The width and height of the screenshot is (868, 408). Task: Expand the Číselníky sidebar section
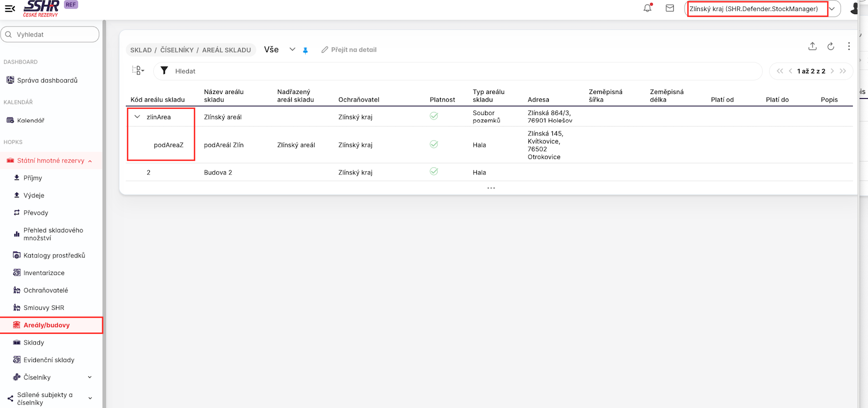pyautogui.click(x=89, y=377)
